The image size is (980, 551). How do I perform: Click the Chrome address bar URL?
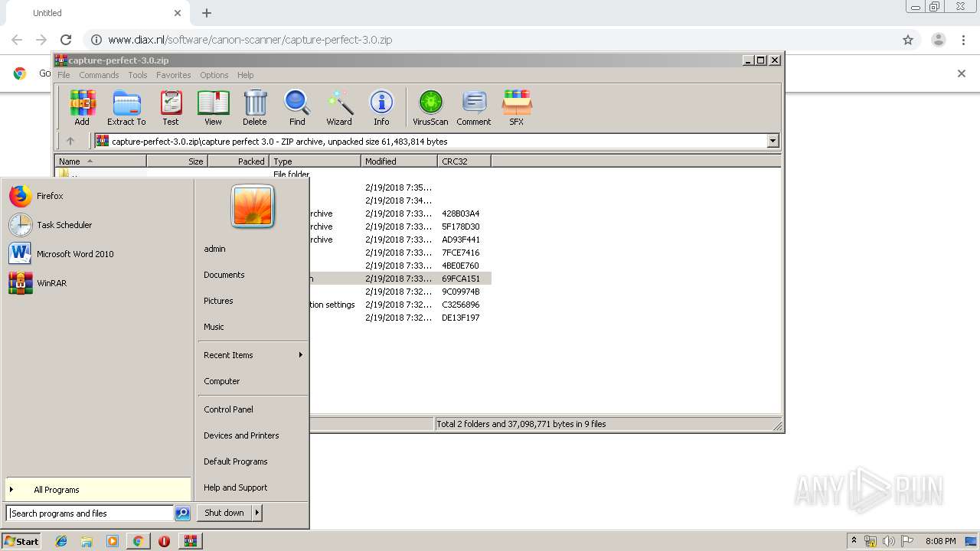(250, 40)
